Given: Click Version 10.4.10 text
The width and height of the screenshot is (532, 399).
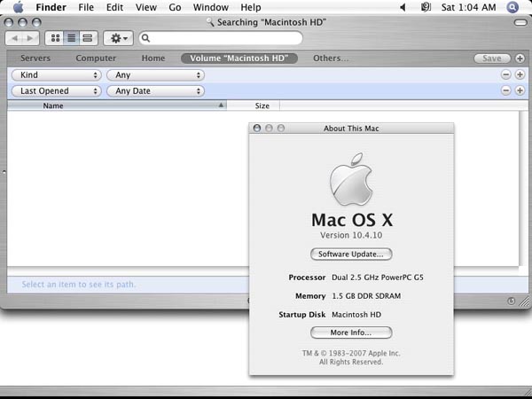Looking at the screenshot, I should coord(351,235).
